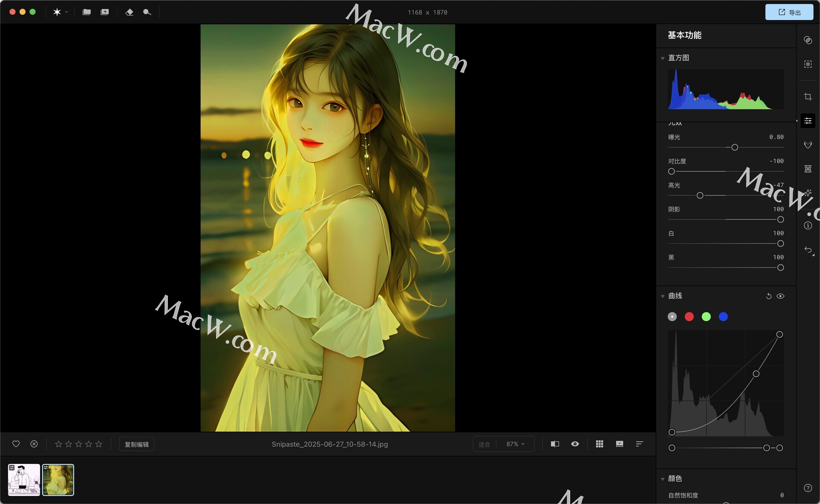Click the curve midpoint control point

[756, 374]
